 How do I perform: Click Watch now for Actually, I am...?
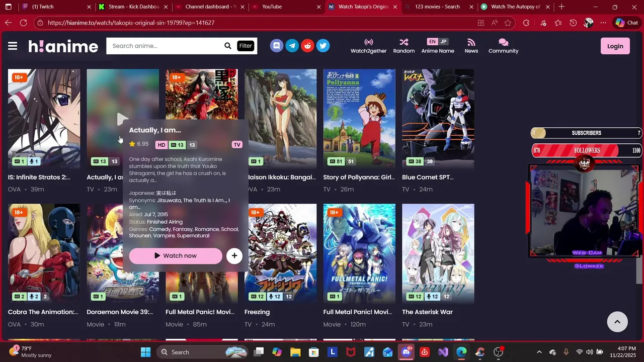[176, 256]
